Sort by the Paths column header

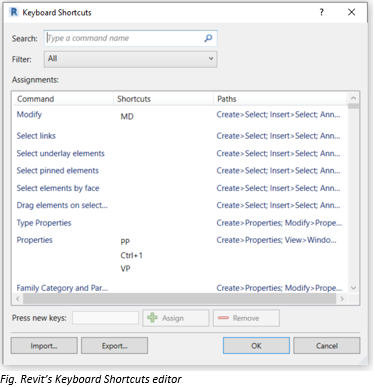coord(280,99)
